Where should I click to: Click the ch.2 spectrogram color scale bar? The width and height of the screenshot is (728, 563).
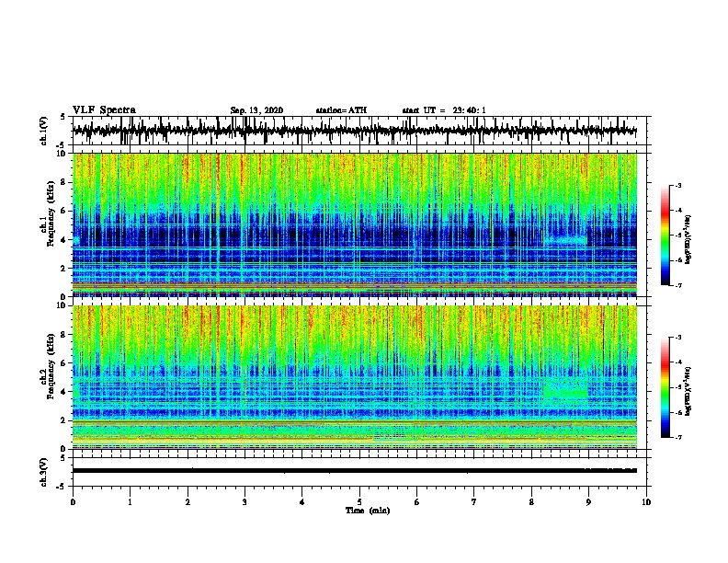click(x=665, y=387)
